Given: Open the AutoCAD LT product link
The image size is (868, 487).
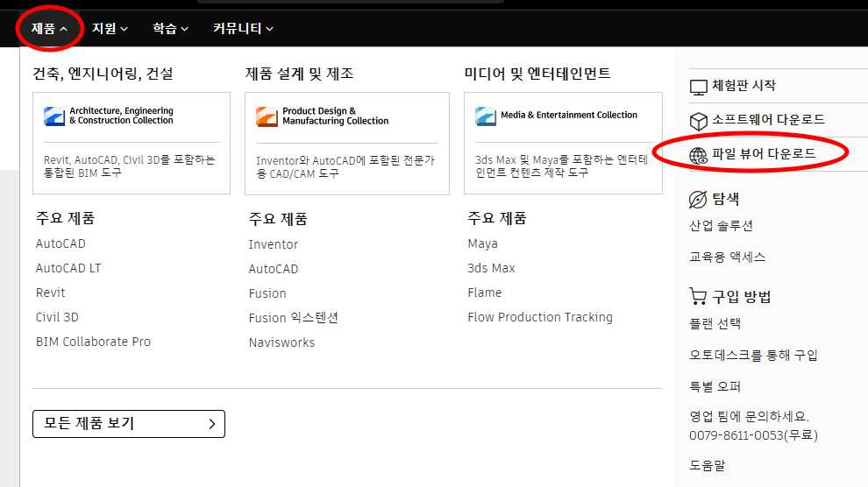Looking at the screenshot, I should coord(68,268).
